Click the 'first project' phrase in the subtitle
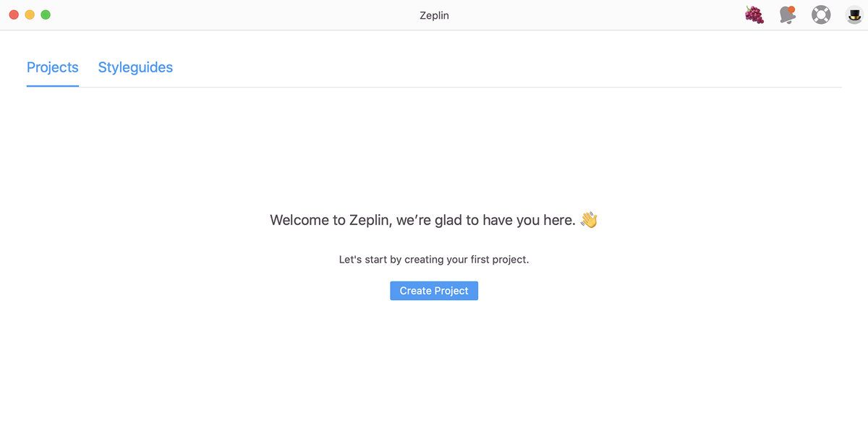This screenshot has width=868, height=434. click(x=501, y=259)
